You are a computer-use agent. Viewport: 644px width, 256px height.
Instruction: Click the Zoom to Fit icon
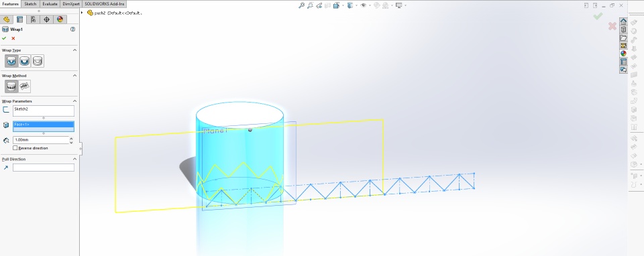tap(301, 5)
